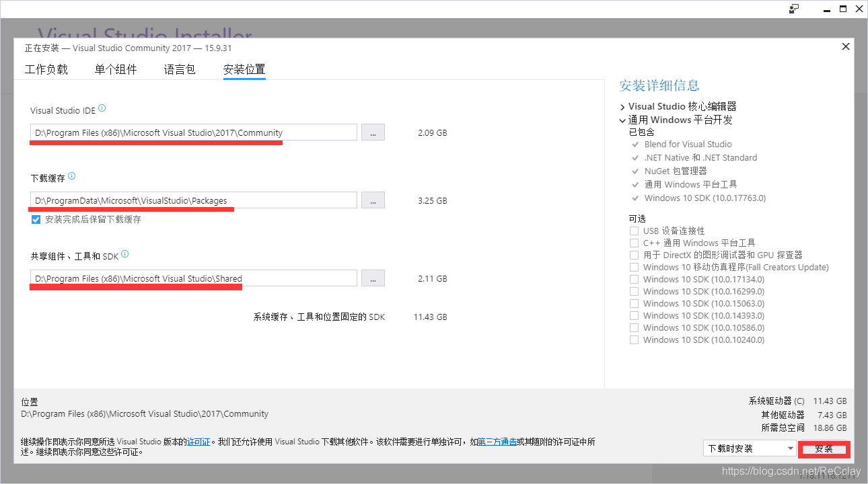868x484 pixels.
Task: Check Windows 10 SDK (10.0.10240.0)
Action: (634, 339)
